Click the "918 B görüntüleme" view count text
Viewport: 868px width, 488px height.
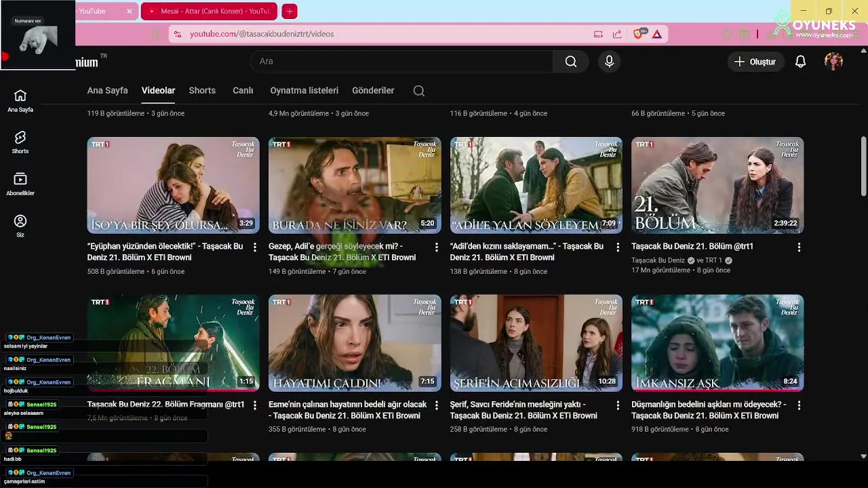(660, 430)
